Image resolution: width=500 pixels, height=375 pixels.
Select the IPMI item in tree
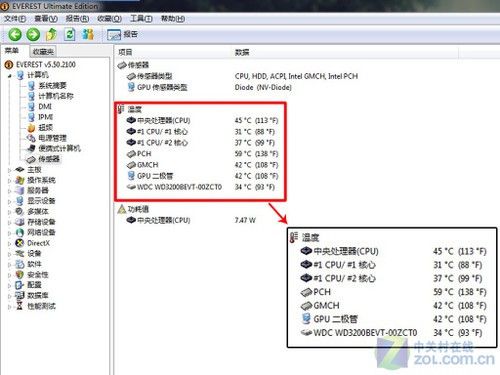tap(41, 117)
